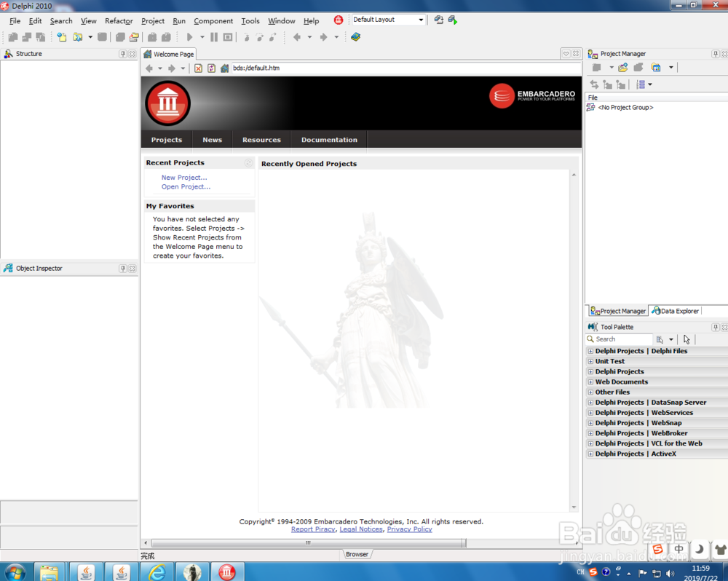This screenshot has height=581, width=728.
Task: Click the browser Back arrow on Welcome Page
Action: click(149, 68)
